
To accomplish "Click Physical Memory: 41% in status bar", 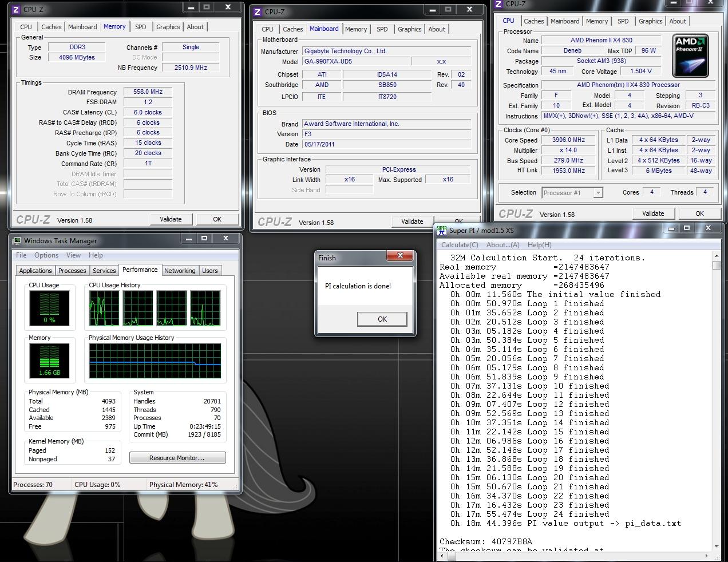I will point(183,485).
